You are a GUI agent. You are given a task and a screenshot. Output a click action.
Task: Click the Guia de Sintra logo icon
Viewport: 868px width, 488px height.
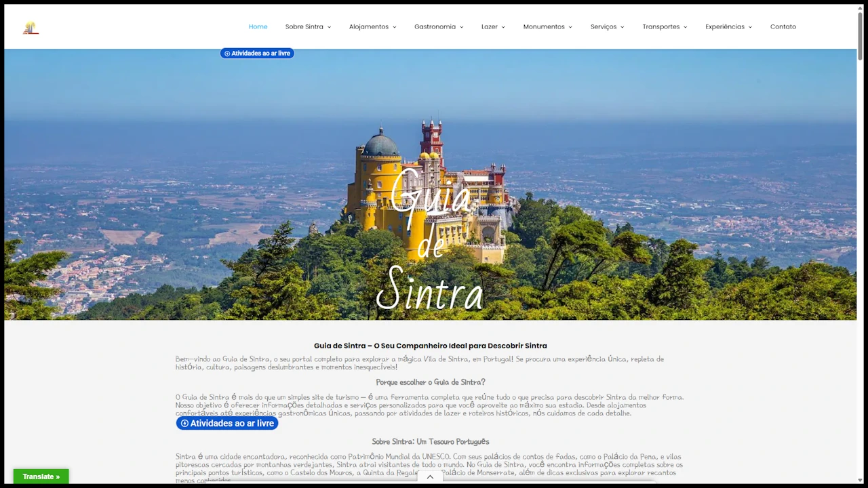31,28
